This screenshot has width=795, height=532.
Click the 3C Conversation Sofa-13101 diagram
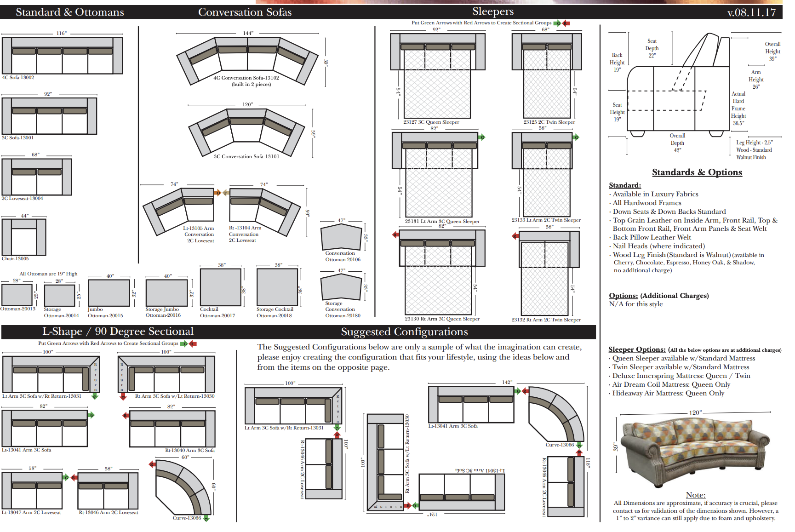point(247,132)
